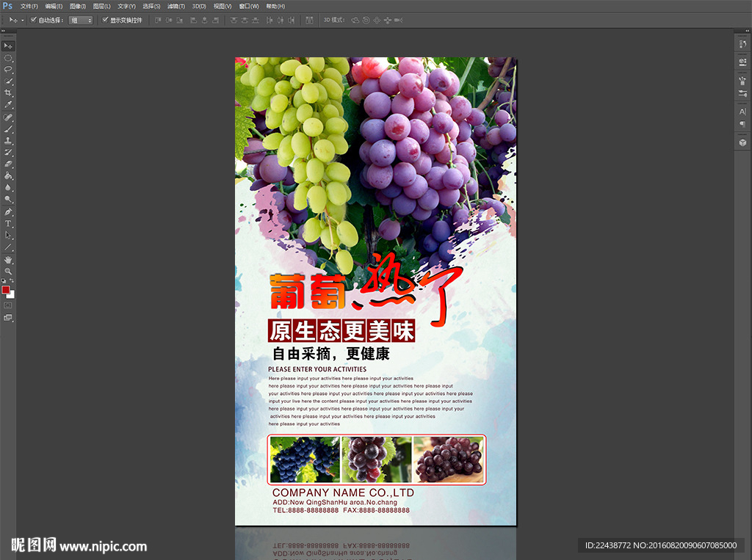This screenshot has width=752, height=560.
Task: Select the Clone Stamp tool
Action: tap(8, 140)
